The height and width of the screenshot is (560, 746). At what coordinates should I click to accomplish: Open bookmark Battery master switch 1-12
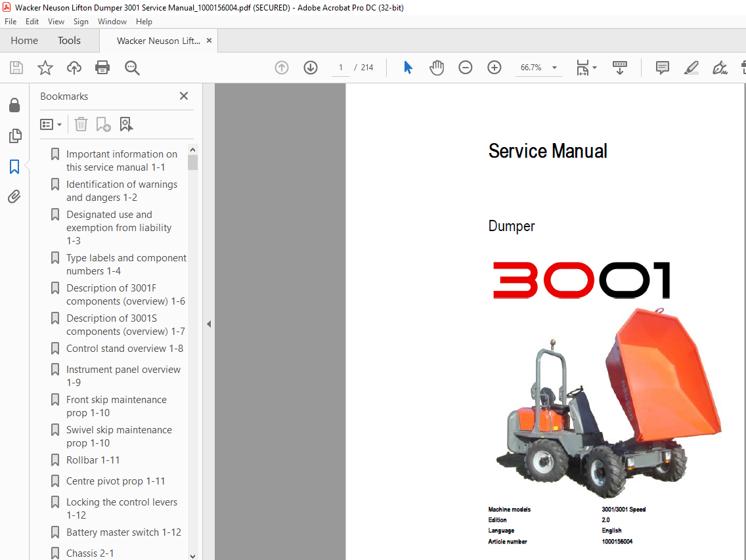click(123, 532)
